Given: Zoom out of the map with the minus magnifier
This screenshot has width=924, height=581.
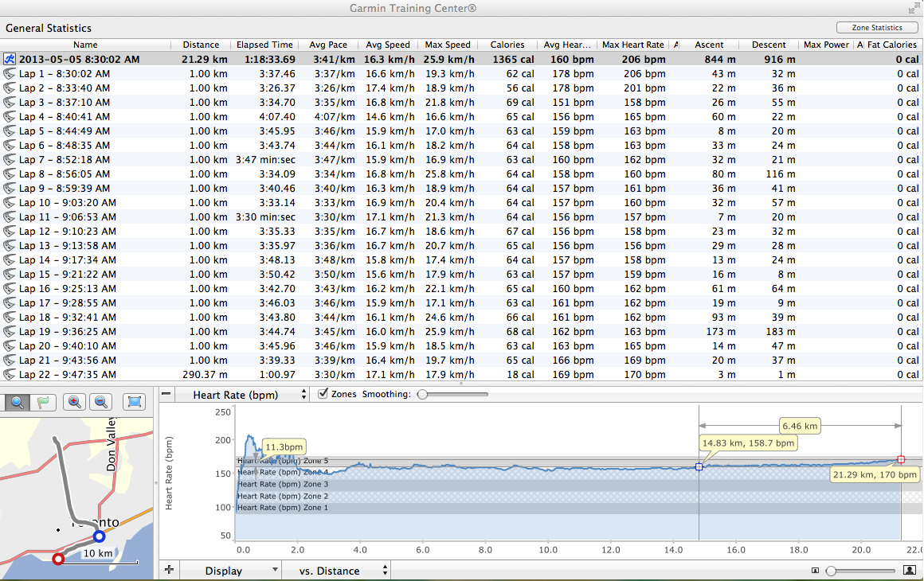Looking at the screenshot, I should [102, 402].
